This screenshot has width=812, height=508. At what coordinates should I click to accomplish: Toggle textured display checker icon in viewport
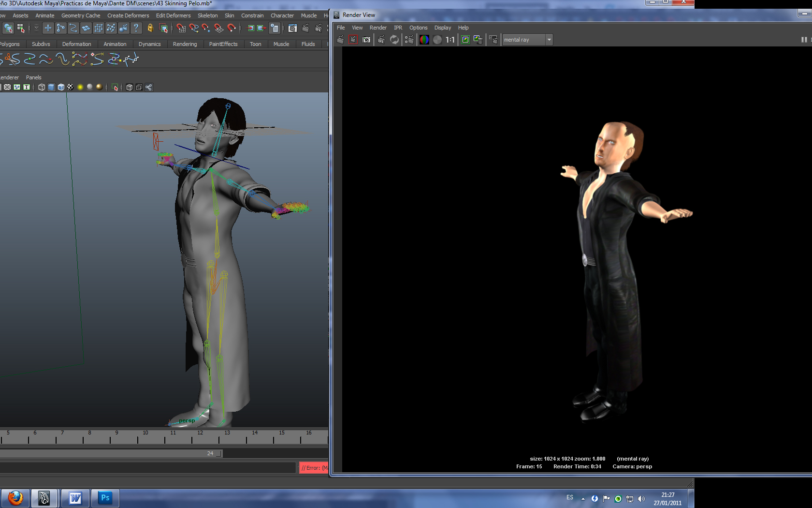pos(71,87)
